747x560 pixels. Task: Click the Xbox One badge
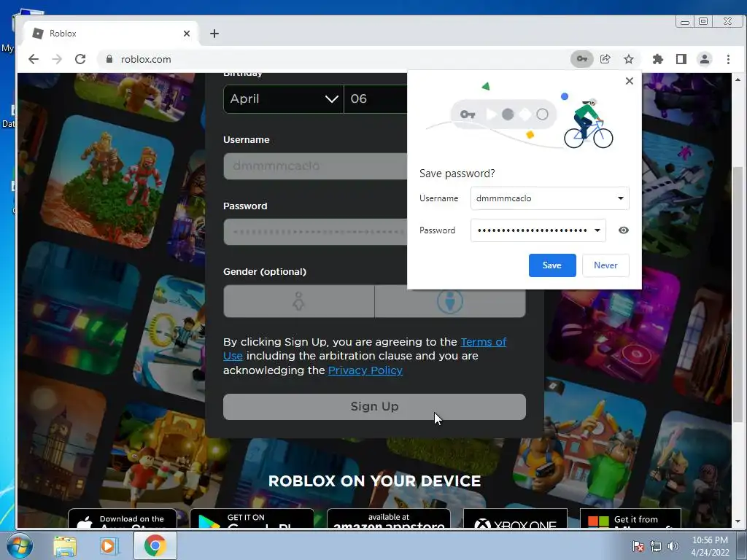click(515, 519)
